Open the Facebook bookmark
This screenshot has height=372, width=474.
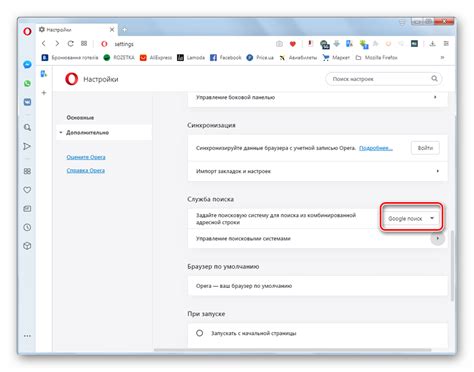(226, 58)
